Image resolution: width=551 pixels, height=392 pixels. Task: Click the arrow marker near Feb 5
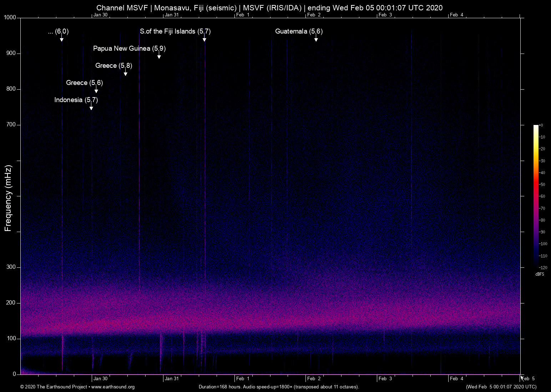point(522,378)
